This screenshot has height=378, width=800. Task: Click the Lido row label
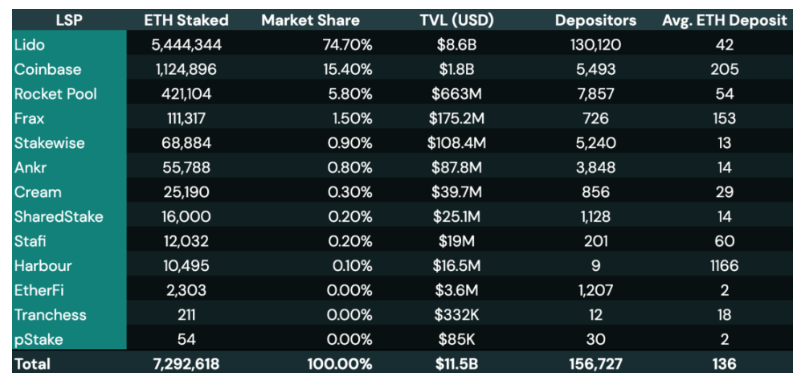click(30, 45)
